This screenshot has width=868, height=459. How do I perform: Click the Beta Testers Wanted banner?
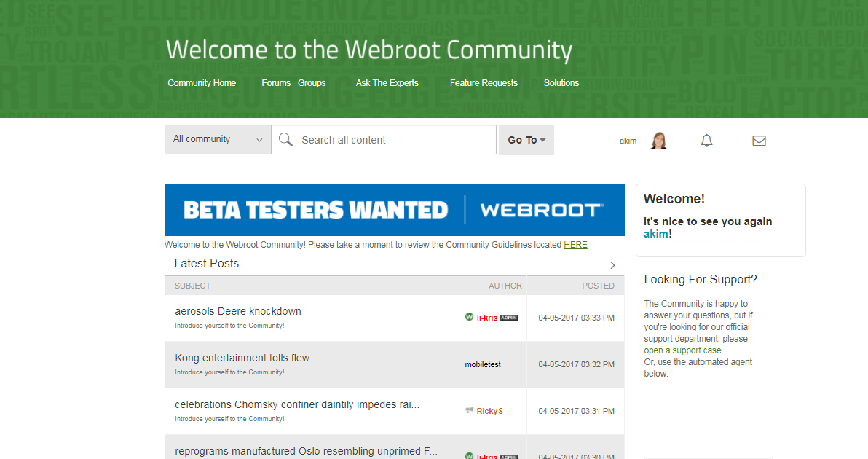pyautogui.click(x=395, y=210)
